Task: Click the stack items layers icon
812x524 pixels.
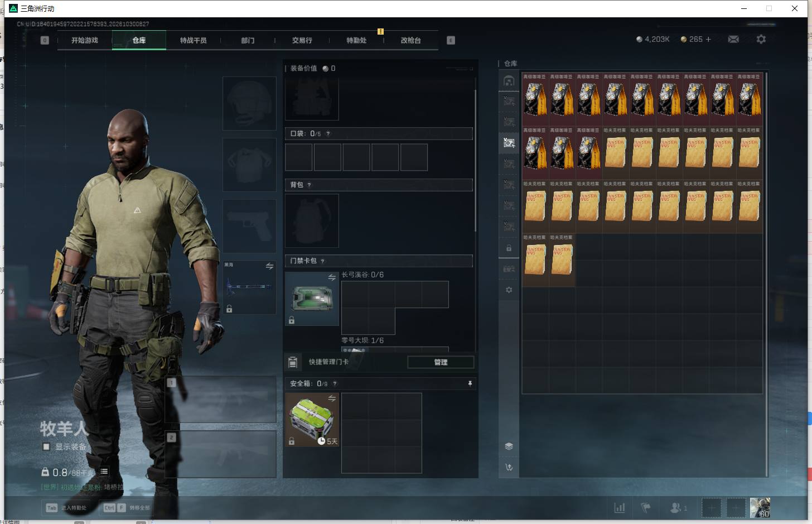Action: 509,446
